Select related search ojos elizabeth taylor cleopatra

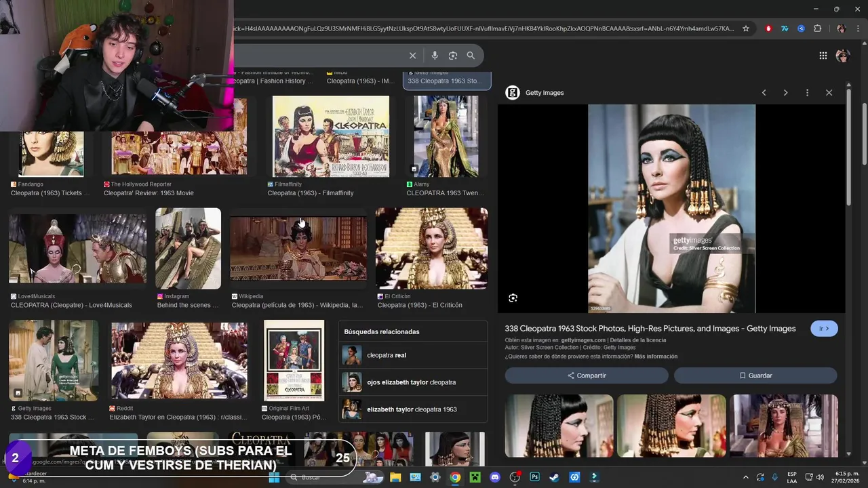click(412, 382)
